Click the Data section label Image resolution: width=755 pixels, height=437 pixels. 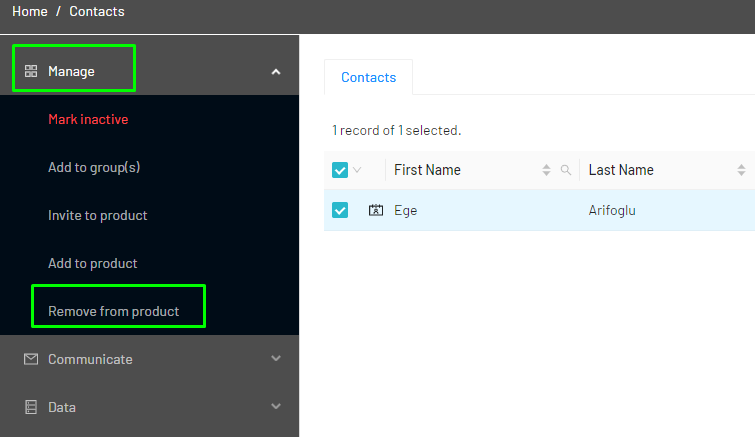(x=62, y=408)
